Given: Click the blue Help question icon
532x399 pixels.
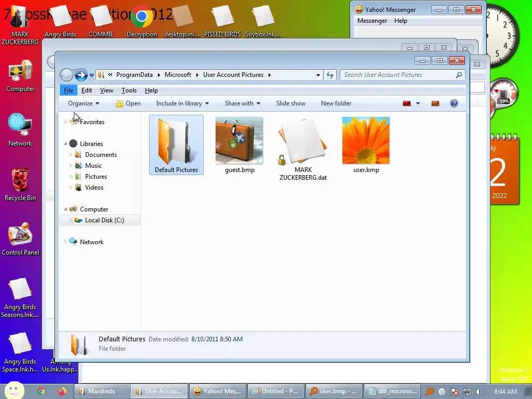Looking at the screenshot, I should [x=454, y=103].
